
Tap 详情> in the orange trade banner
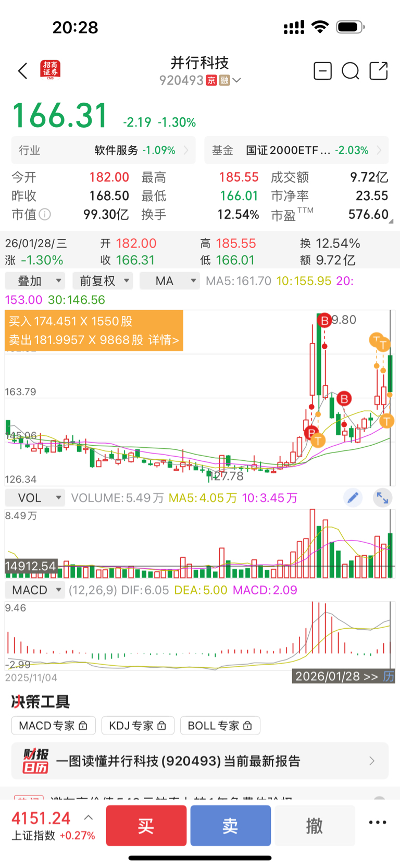tap(164, 340)
